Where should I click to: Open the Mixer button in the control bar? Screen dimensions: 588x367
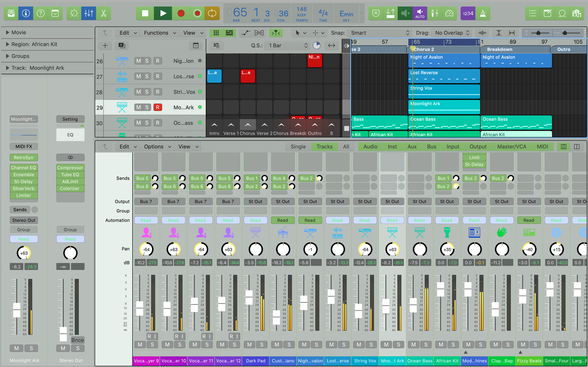point(89,13)
